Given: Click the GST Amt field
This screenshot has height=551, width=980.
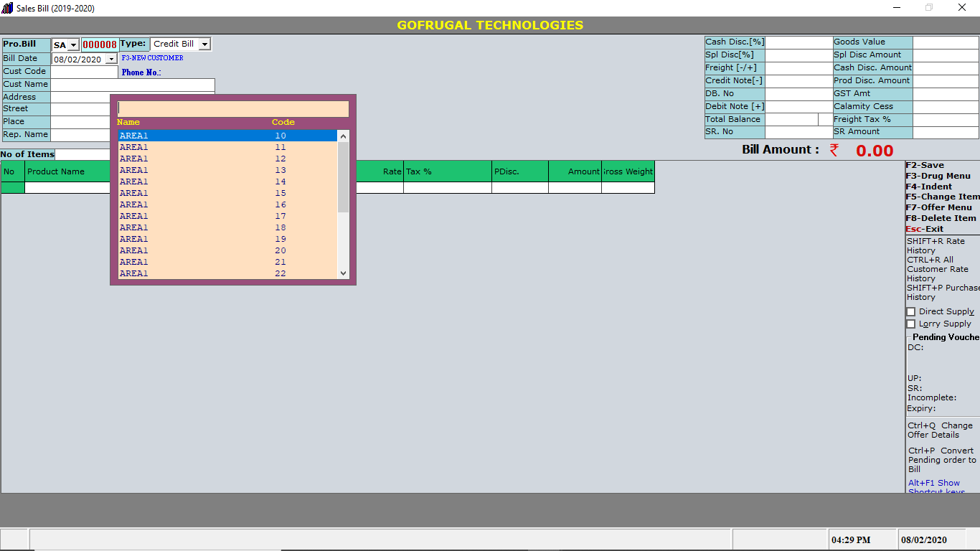Looking at the screenshot, I should point(946,94).
